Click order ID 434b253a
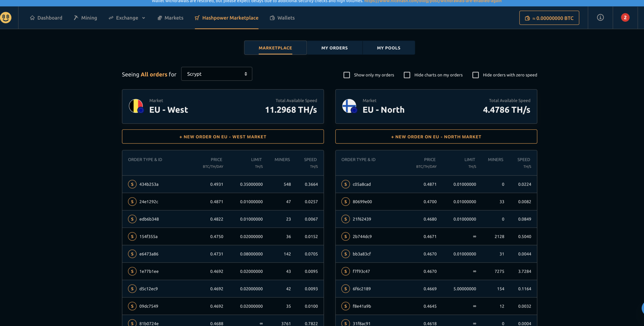The image size is (644, 326). click(149, 184)
